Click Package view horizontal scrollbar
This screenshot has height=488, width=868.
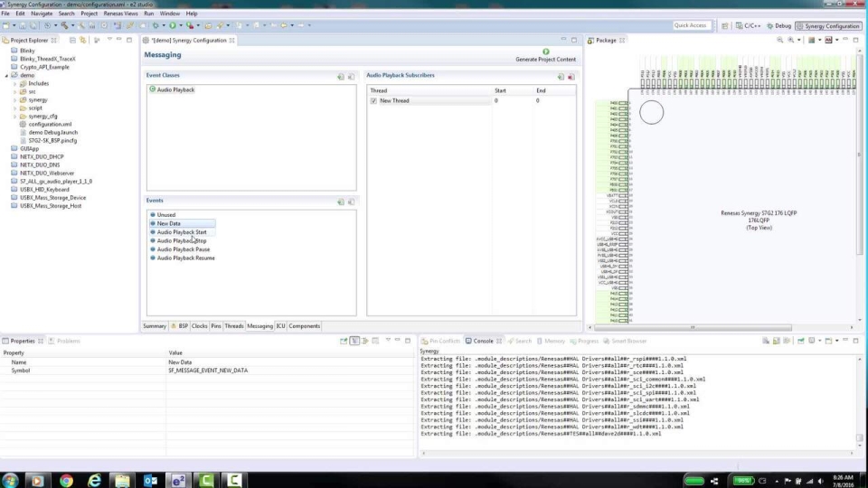coord(692,327)
